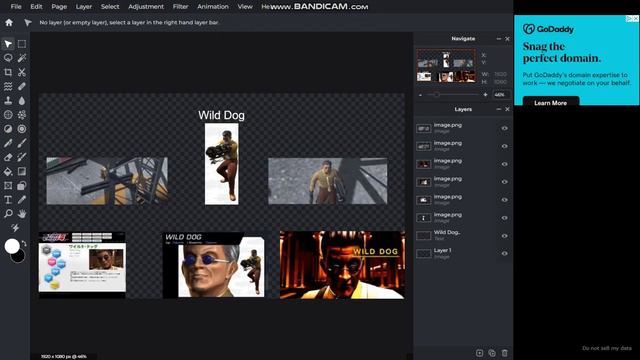Select the Magic Wand tool
640x360 pixels.
pos(22,58)
